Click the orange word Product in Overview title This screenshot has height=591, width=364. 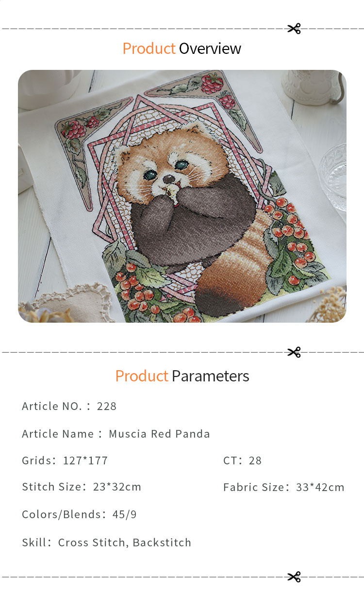click(149, 49)
